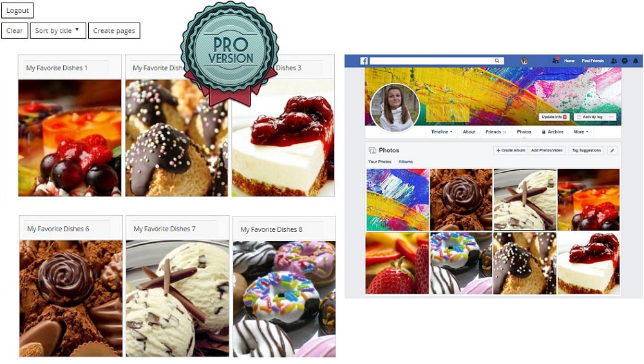Image resolution: width=644 pixels, height=364 pixels.
Task: Open the notifications bell icon
Action: 636,61
